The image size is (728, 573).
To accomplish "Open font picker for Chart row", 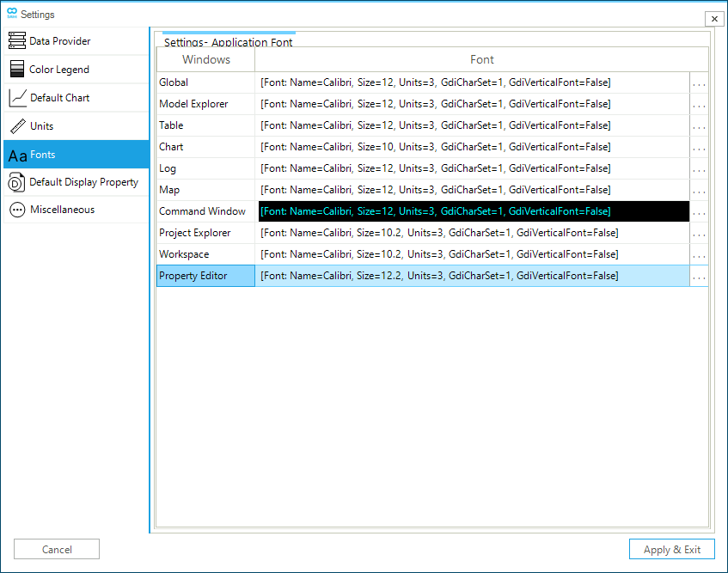I will [x=699, y=148].
